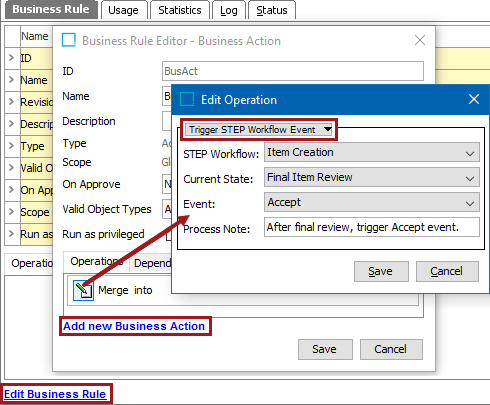Click the Add new Business Action link
Screen dimensions: 490x405
[x=134, y=326]
